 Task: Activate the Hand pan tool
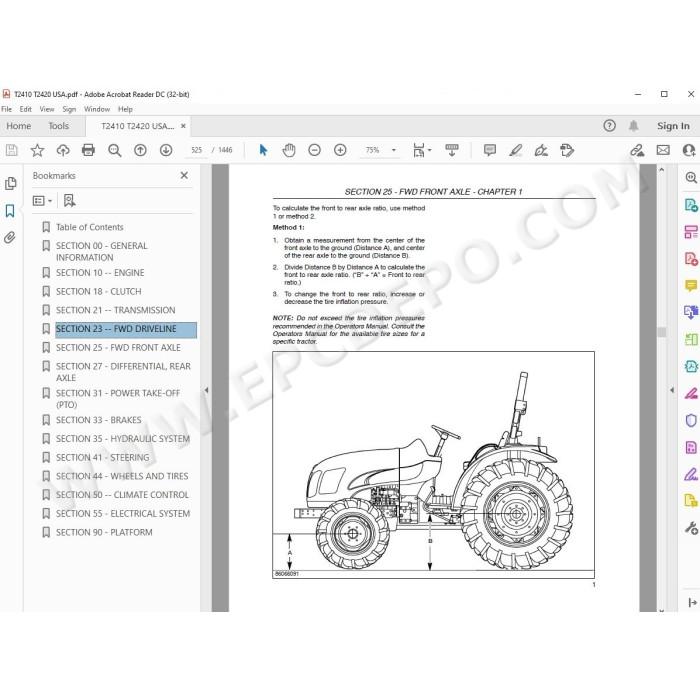coord(289,150)
